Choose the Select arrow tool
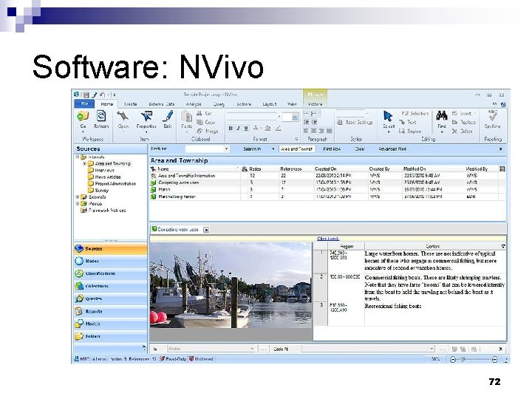The width and height of the screenshot is (532, 399). pyautogui.click(x=388, y=117)
